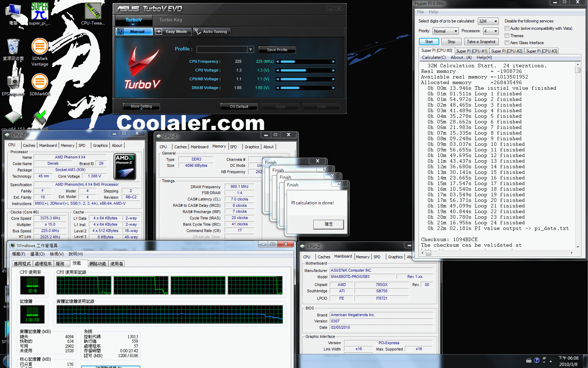This screenshot has width=588, height=368.
Task: Toggle the Themes checkbox in Hyper PI
Action: 507,36
